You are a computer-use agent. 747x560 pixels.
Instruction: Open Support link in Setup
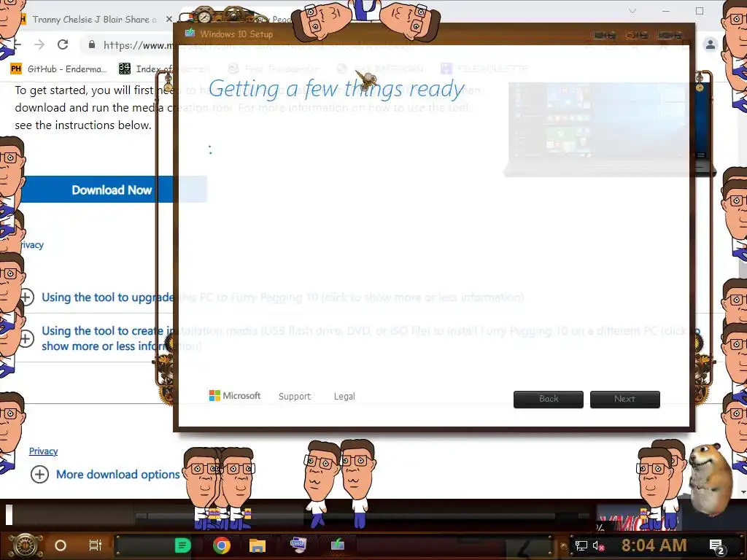[295, 396]
